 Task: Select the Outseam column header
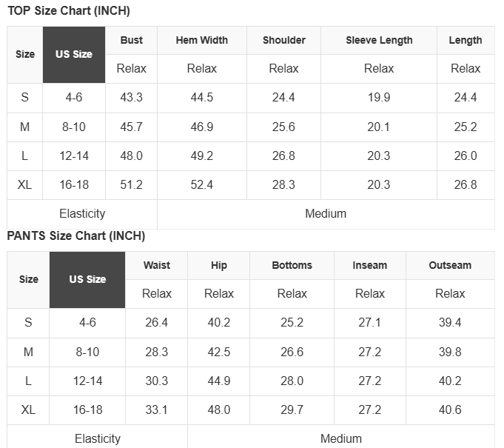(x=450, y=265)
